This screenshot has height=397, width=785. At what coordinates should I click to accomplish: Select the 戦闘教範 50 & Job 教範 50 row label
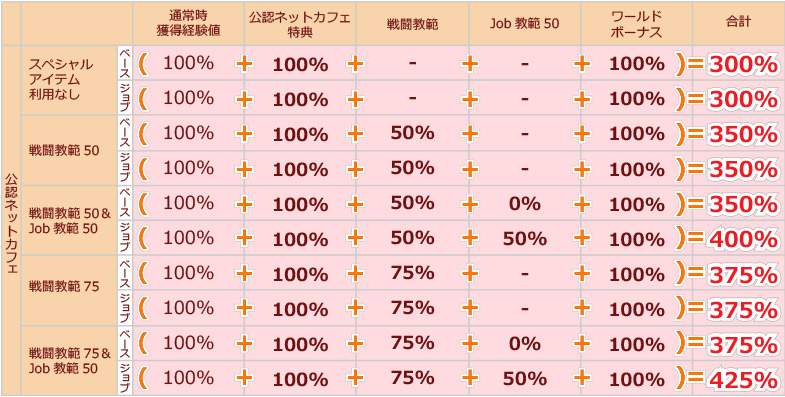pos(69,220)
